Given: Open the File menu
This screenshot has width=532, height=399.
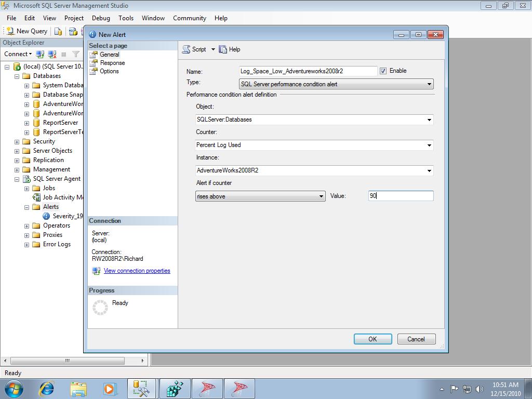Looking at the screenshot, I should tap(11, 18).
